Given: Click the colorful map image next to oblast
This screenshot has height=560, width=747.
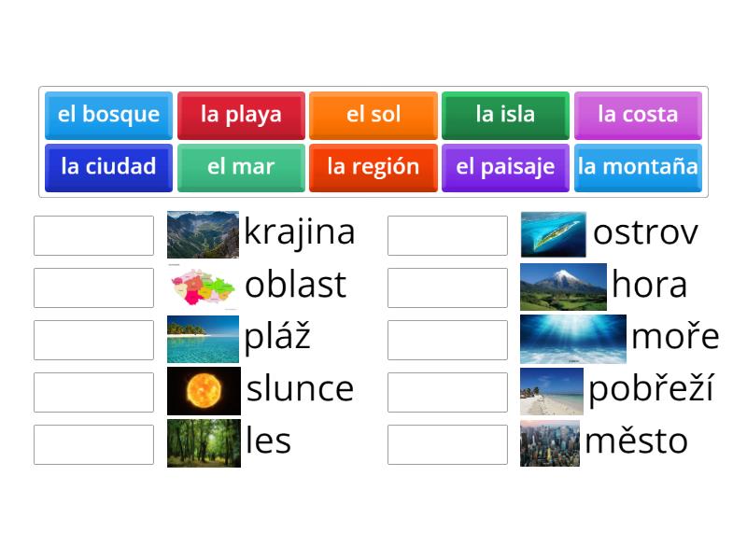Looking at the screenshot, I should tap(204, 287).
